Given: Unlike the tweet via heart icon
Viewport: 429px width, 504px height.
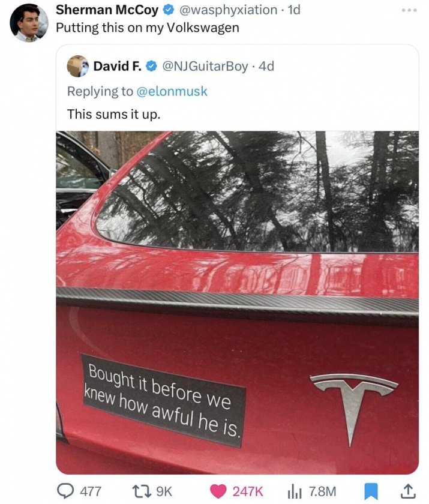Looking at the screenshot, I should click(x=218, y=491).
